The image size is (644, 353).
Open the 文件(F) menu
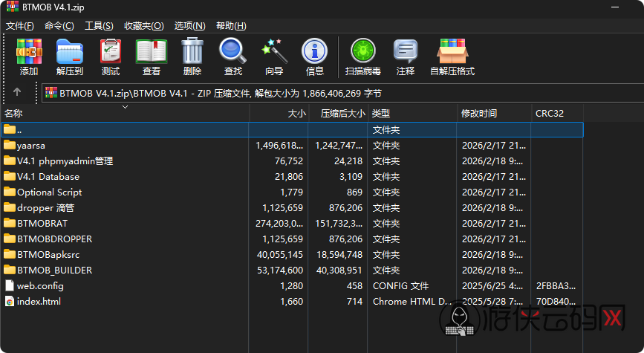(x=21, y=25)
